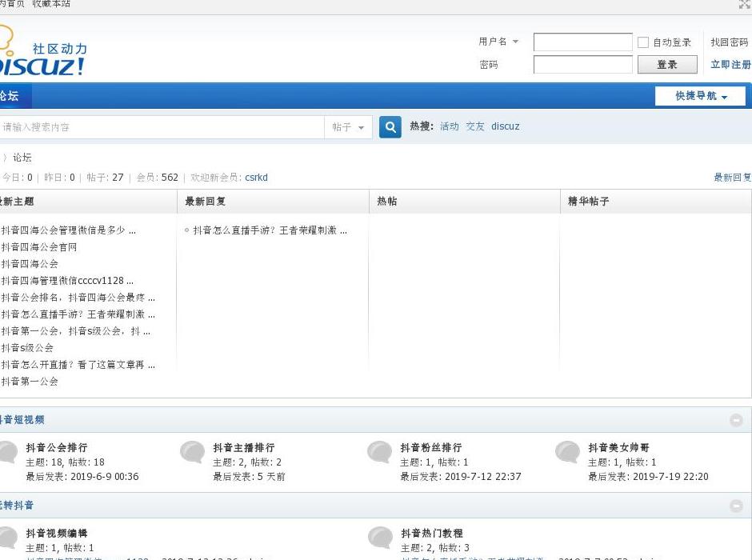Click the 收藏本站 link
This screenshot has width=752, height=560.
[51, 4]
